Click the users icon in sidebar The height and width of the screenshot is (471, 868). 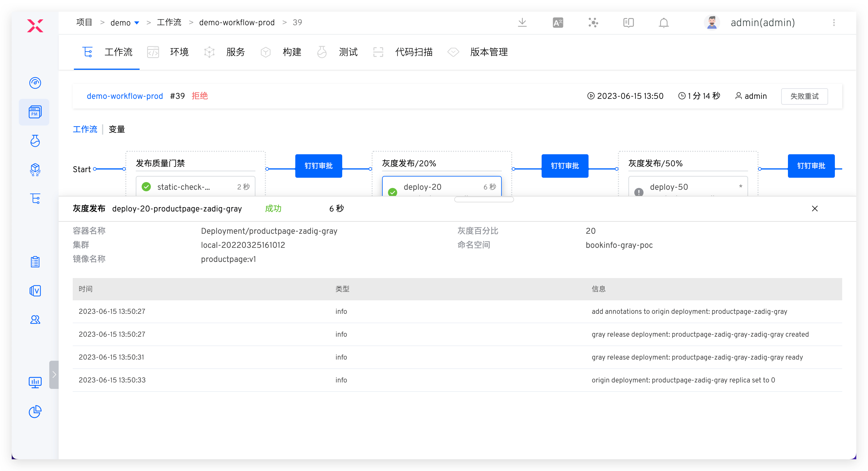click(x=35, y=319)
